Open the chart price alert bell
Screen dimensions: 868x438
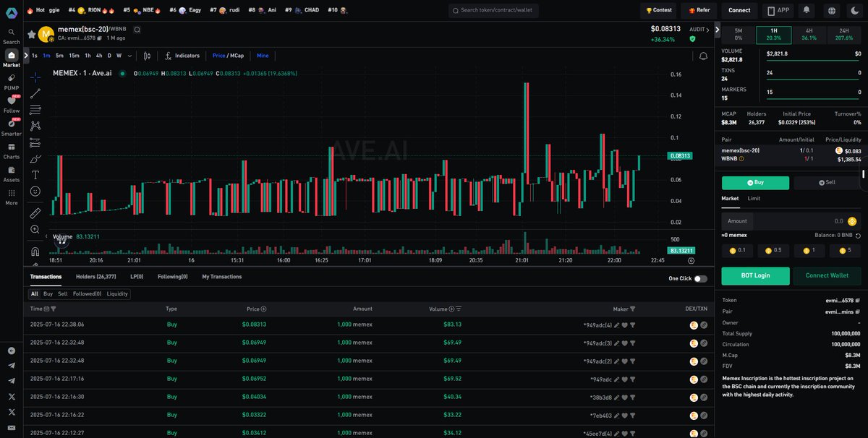(703, 56)
